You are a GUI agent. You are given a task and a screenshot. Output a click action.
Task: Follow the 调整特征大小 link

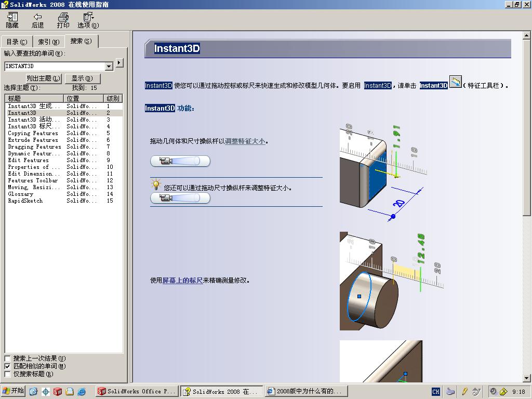pyautogui.click(x=245, y=141)
